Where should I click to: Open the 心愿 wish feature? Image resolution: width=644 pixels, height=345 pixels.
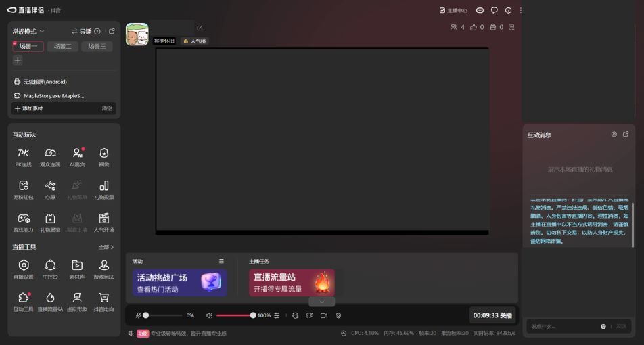50,189
